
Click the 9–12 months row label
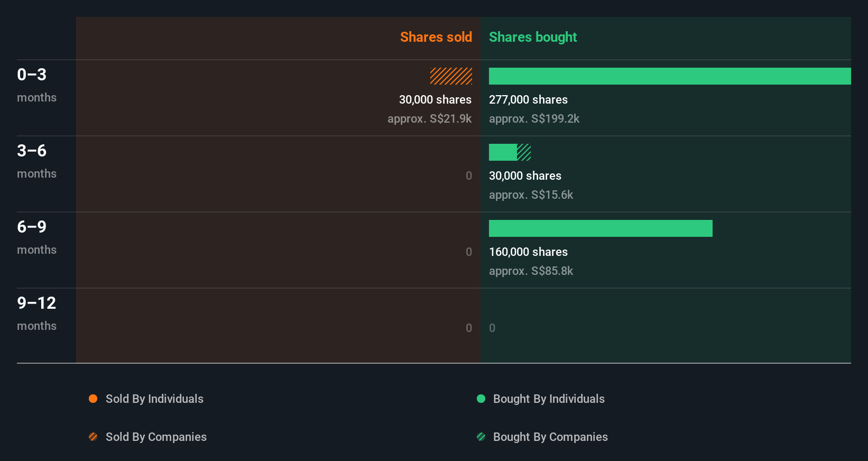(x=36, y=313)
